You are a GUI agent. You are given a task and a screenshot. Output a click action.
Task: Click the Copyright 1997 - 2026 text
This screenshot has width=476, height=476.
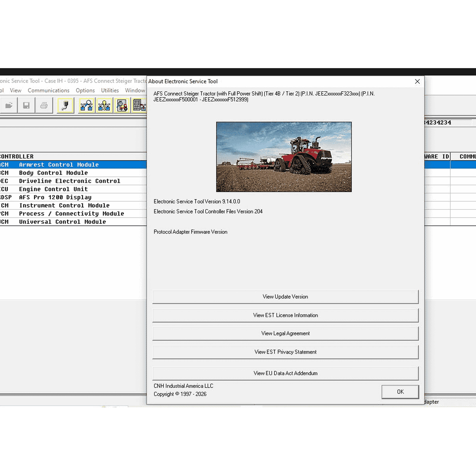(180, 394)
